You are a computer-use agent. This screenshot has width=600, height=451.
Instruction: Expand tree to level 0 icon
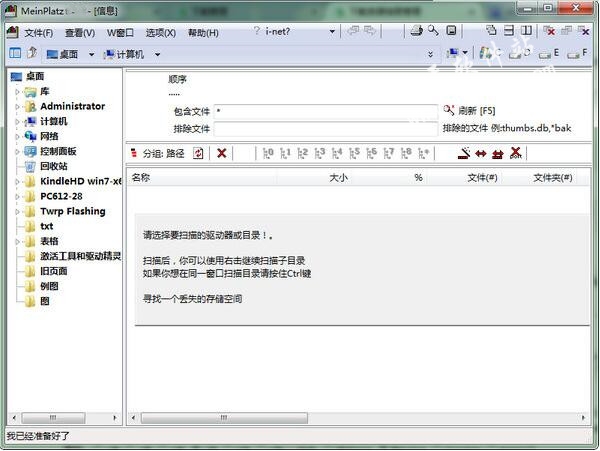[x=268, y=153]
